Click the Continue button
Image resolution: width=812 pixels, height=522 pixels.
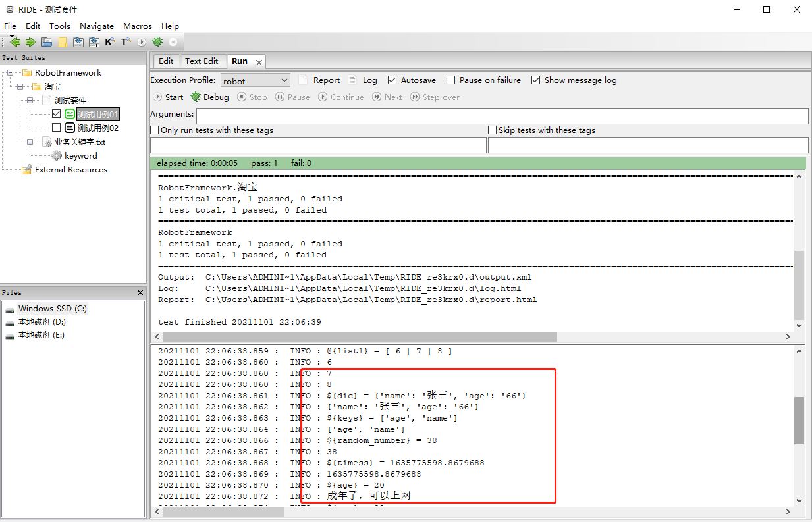click(341, 97)
